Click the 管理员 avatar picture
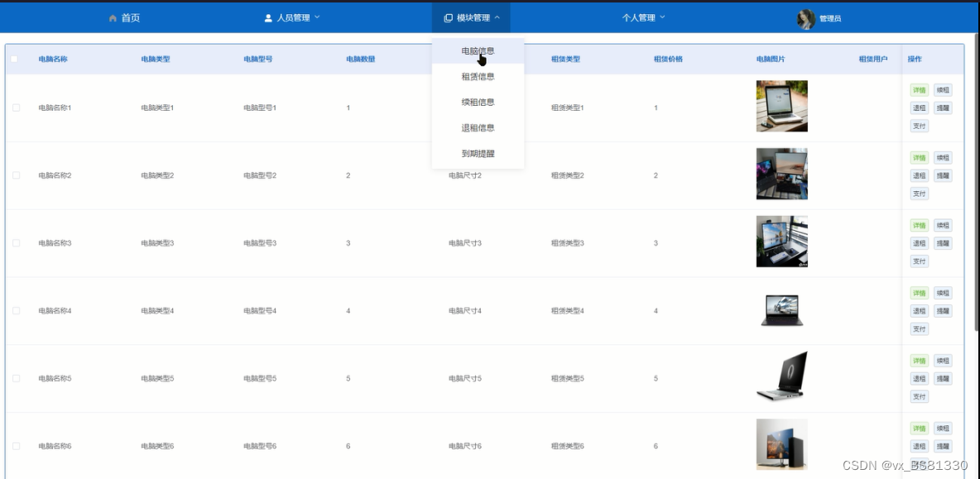Viewport: 980px width, 479px height. tap(805, 19)
